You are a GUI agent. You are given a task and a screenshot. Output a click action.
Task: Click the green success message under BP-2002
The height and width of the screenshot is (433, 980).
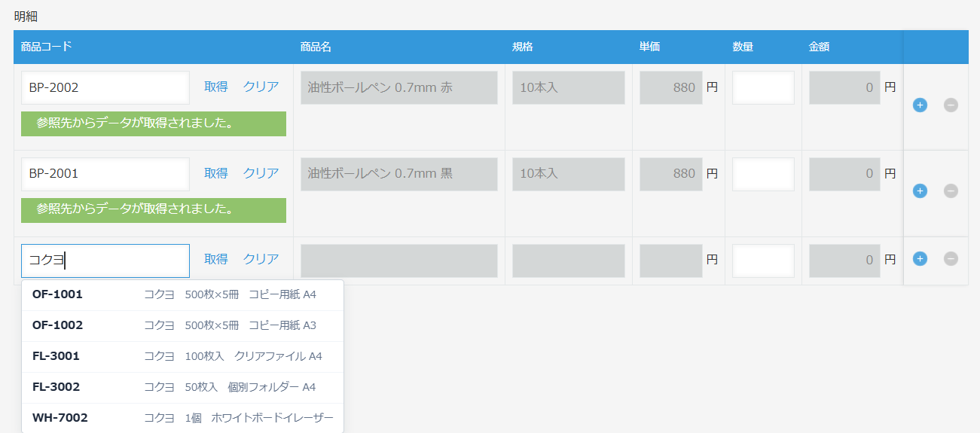tap(154, 123)
